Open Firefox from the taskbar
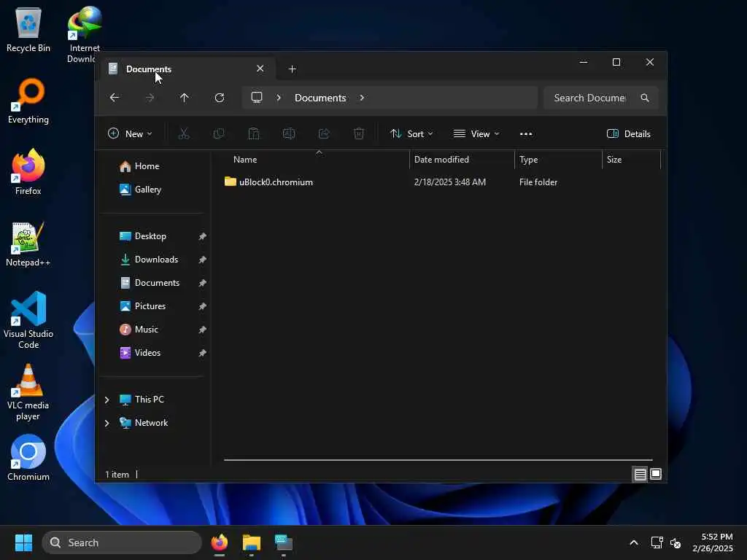 (220, 542)
